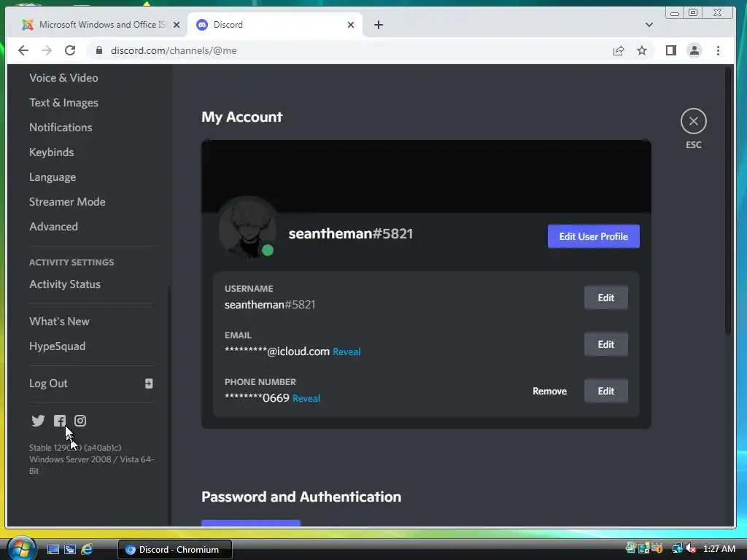Open Text & Images settings
This screenshot has height=560, width=747.
(x=64, y=102)
